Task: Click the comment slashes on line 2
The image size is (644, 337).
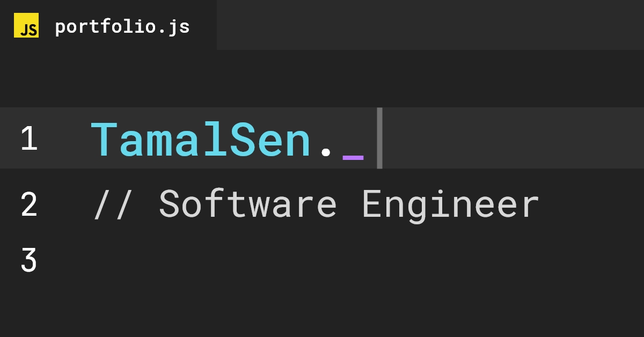Action: 113,204
